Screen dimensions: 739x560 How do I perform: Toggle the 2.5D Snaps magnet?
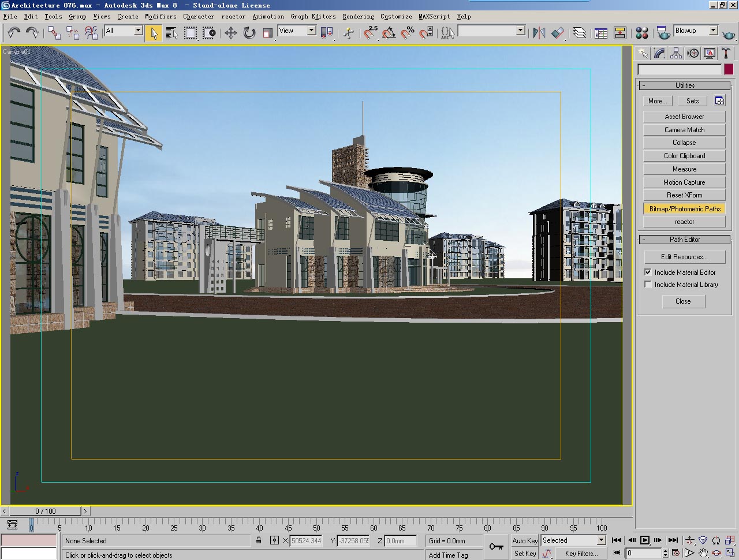(x=370, y=33)
